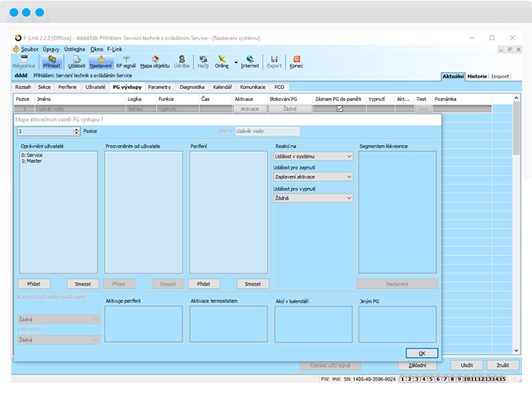This screenshot has height=395, width=532.
Task: Click the Konec exit icon
Action: coord(296,61)
